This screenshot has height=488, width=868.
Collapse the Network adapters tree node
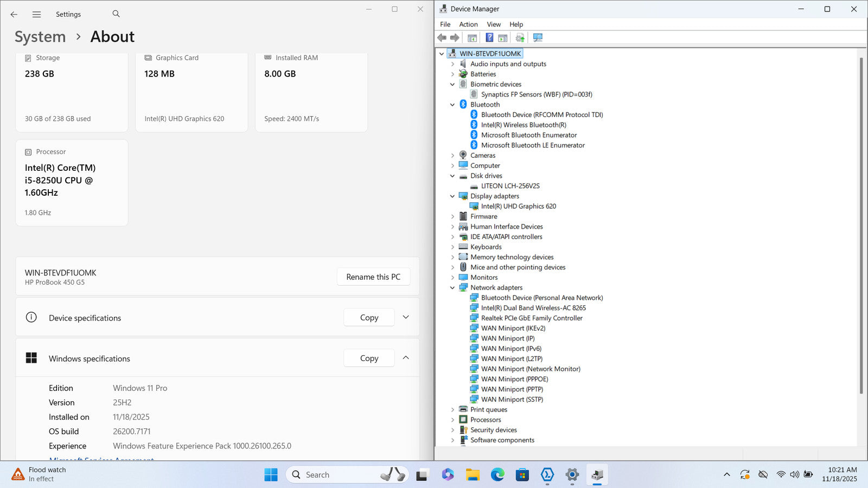452,288
